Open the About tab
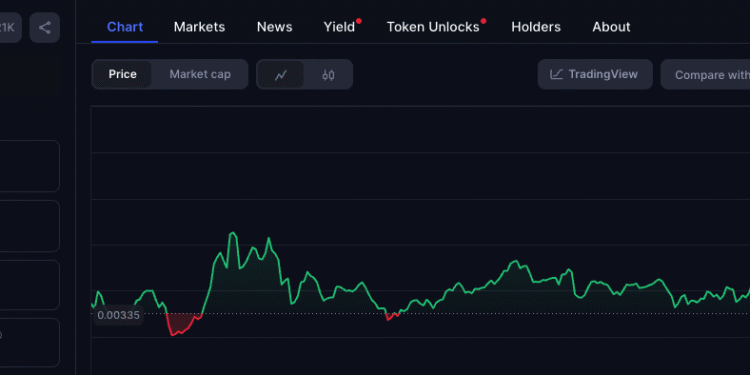The image size is (750, 375). [611, 27]
